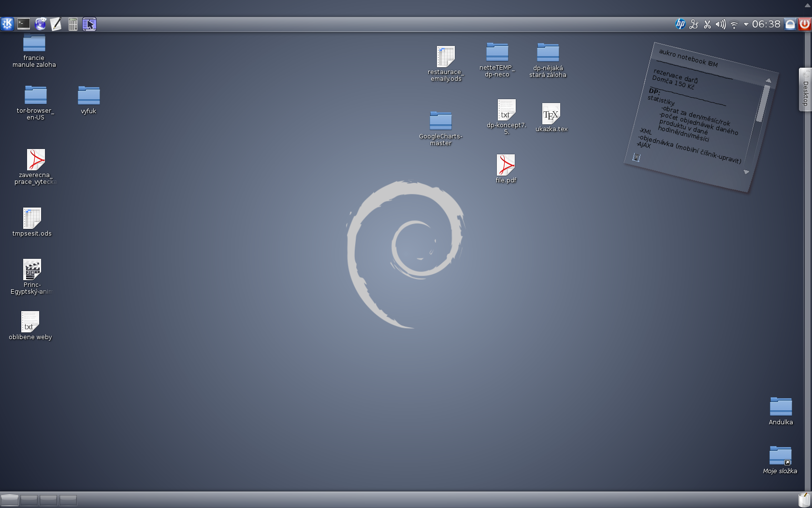Open the zaverecna_prace PDF file
The height and width of the screenshot is (508, 812).
click(35, 167)
